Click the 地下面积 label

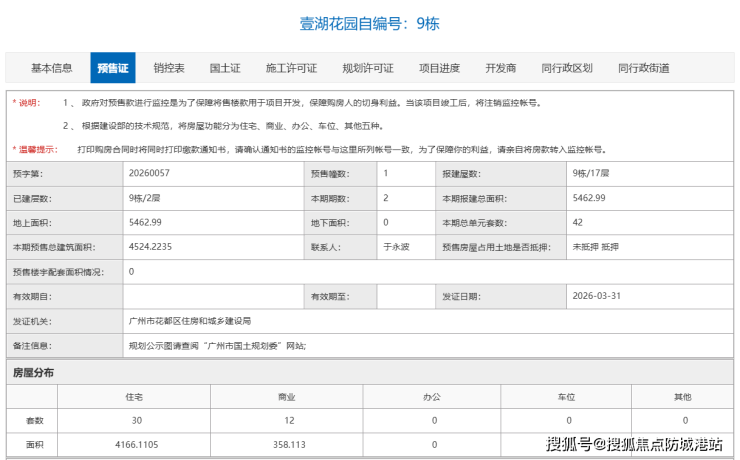(x=330, y=223)
